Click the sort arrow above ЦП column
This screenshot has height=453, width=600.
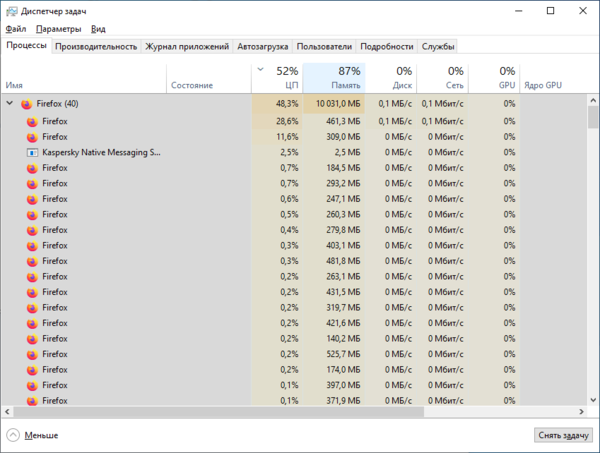[261, 70]
